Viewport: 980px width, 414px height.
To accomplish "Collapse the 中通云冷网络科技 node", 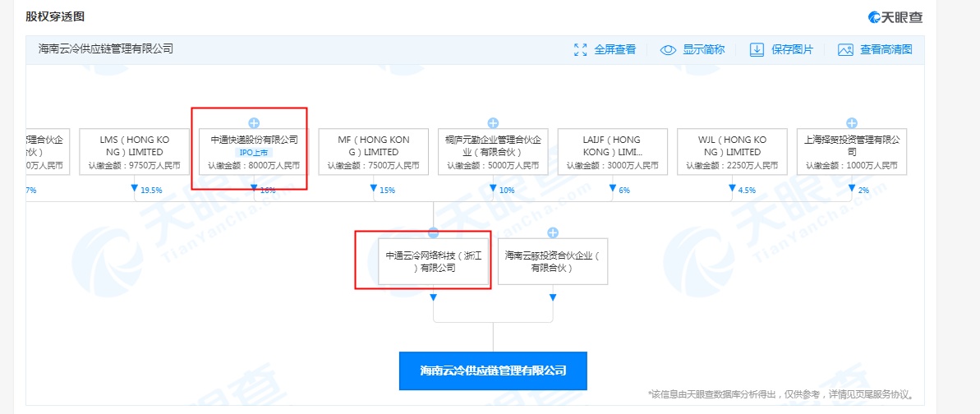I will click(433, 232).
